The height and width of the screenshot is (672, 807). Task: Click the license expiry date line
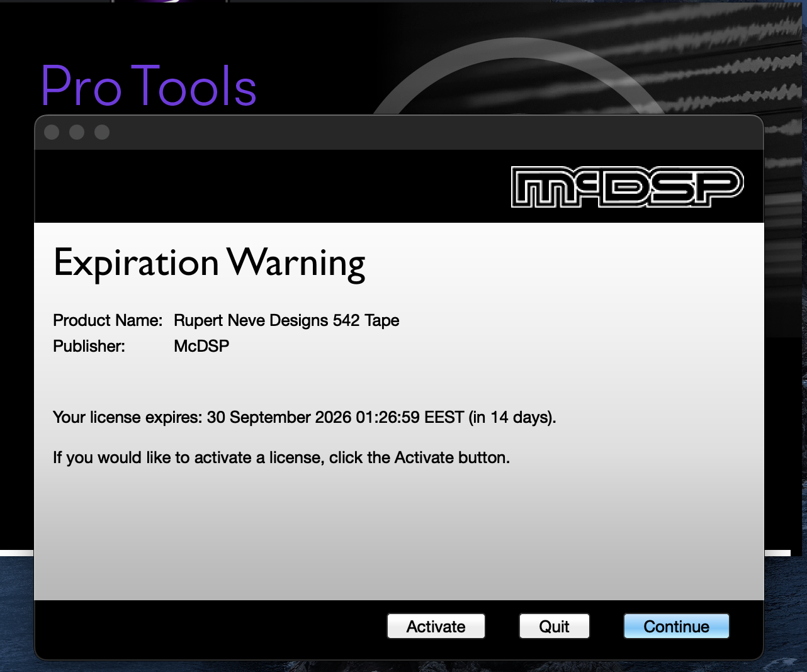click(305, 417)
